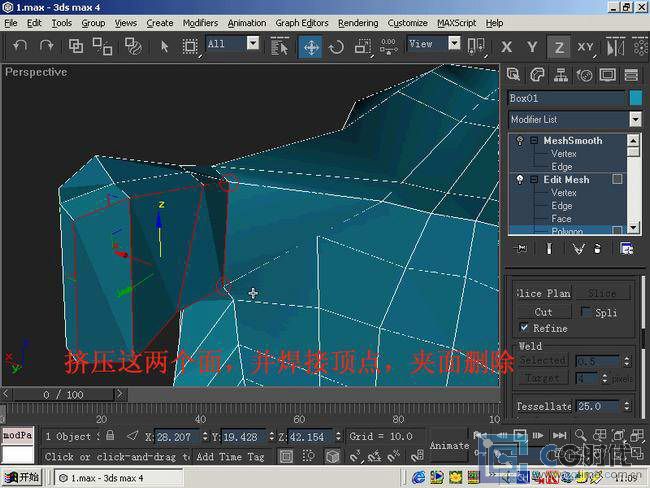Open the Graph Editors menu
This screenshot has height=488, width=650.
(x=302, y=23)
